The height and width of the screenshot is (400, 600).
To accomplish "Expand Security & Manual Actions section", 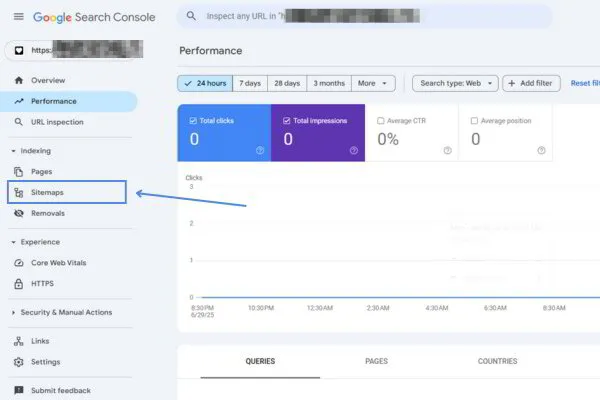I will 13,312.
